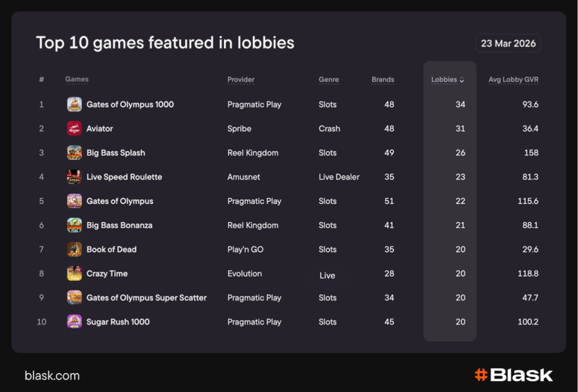Click the Big Bass Splash game icon
This screenshot has height=392, width=578.
pyautogui.click(x=75, y=153)
